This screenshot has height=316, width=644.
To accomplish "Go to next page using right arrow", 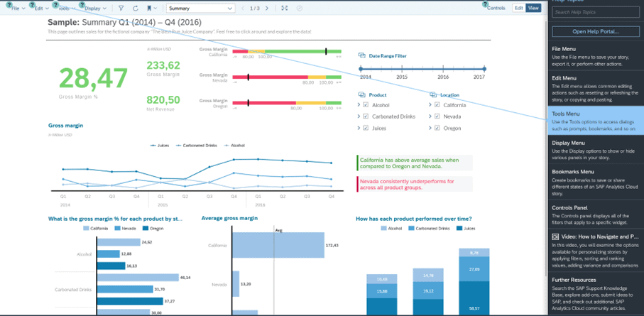I will (x=267, y=9).
